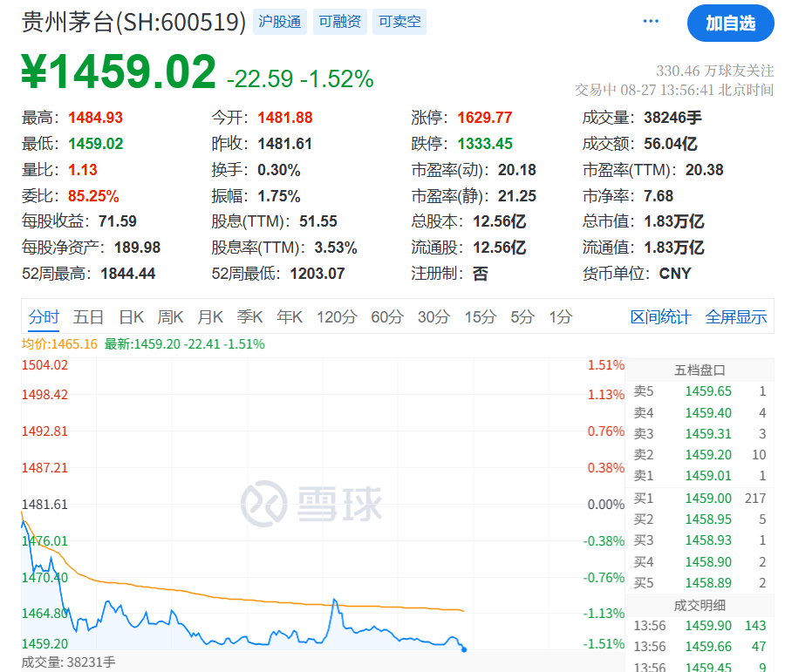Screen dimensions: 785x672
Task: Click the 卖5 order row at 1459.65
Action: pos(700,391)
